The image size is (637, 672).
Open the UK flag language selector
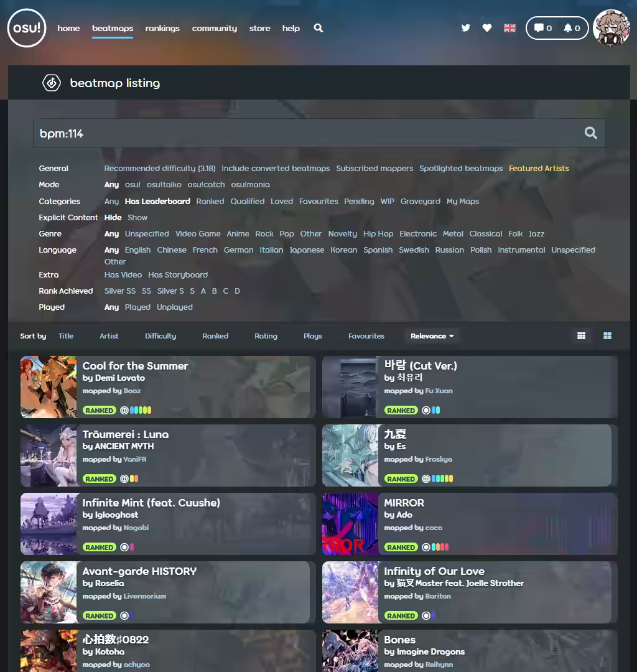click(x=509, y=28)
